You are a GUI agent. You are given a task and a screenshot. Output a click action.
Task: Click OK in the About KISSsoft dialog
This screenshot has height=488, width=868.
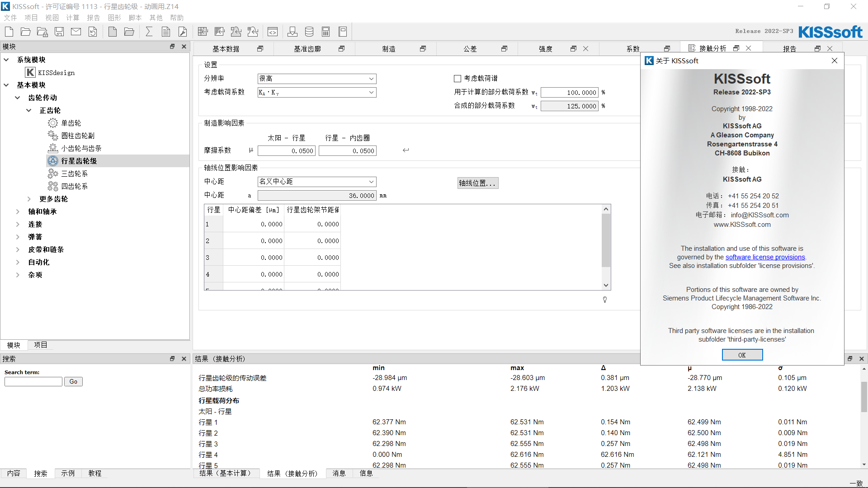pyautogui.click(x=742, y=355)
